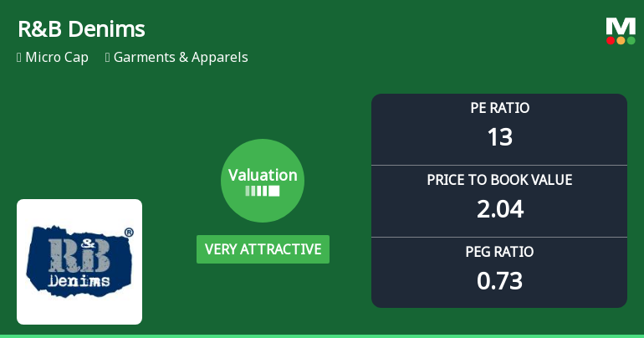Image resolution: width=644 pixels, height=338 pixels.
Task: Open the R&B Denims company logo
Action: [x=79, y=262]
